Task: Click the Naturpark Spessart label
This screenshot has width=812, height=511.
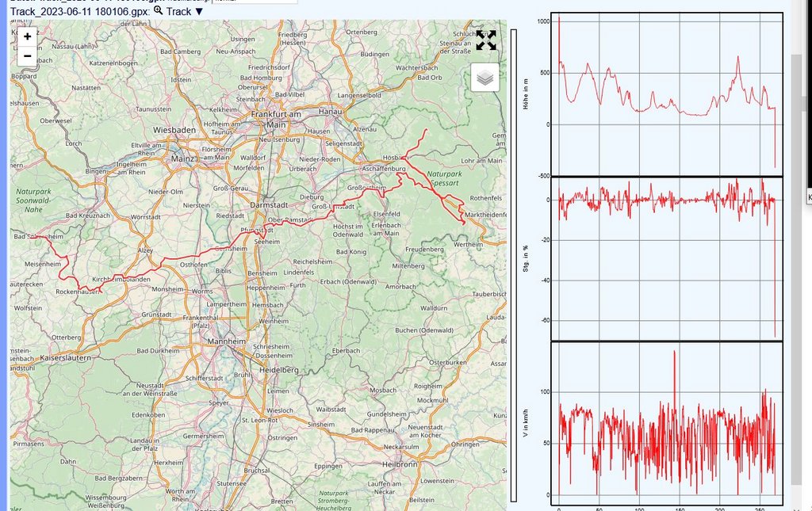Action: coord(444,178)
